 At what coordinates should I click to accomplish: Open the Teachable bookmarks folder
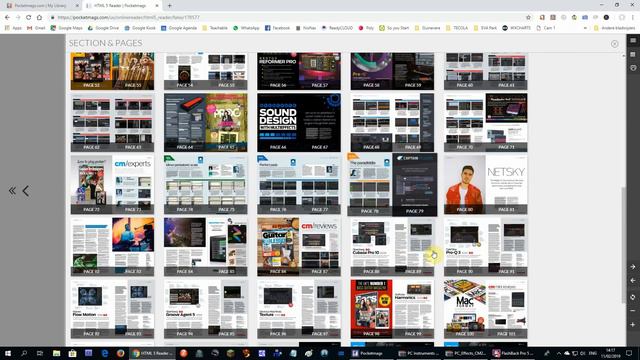click(x=215, y=28)
